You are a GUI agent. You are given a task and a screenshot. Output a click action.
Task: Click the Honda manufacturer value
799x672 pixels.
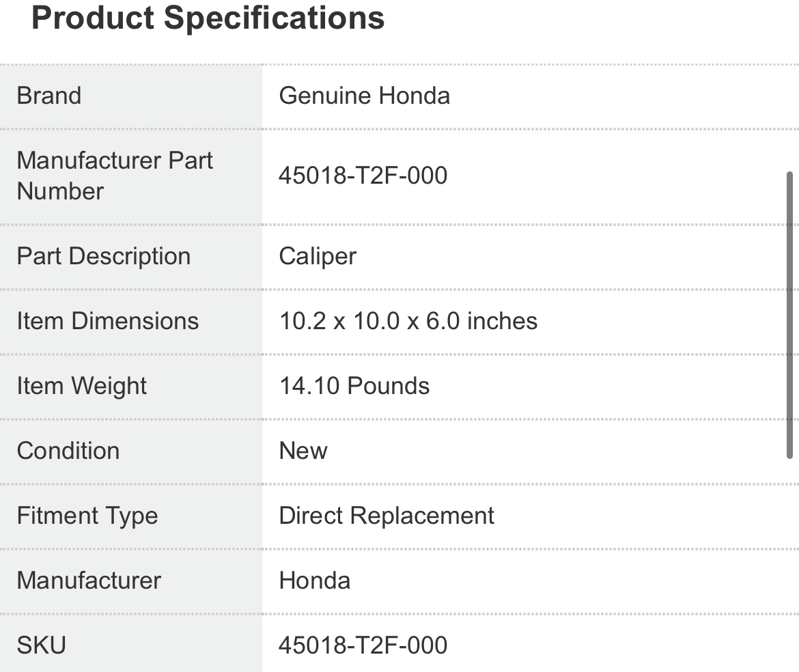pyautogui.click(x=314, y=580)
